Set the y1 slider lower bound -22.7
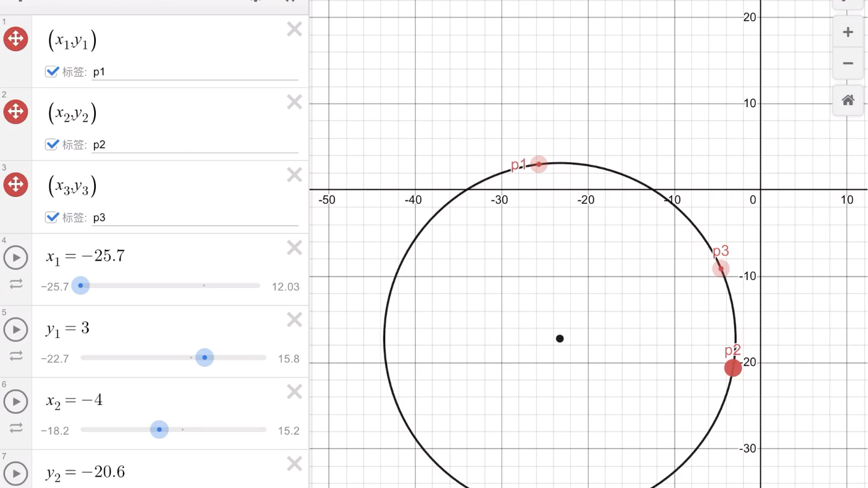 point(55,359)
